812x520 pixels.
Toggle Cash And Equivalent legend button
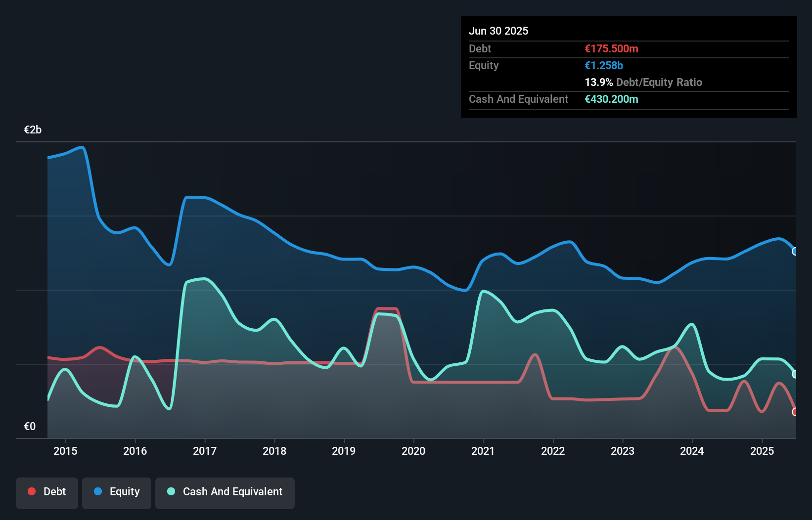click(225, 492)
